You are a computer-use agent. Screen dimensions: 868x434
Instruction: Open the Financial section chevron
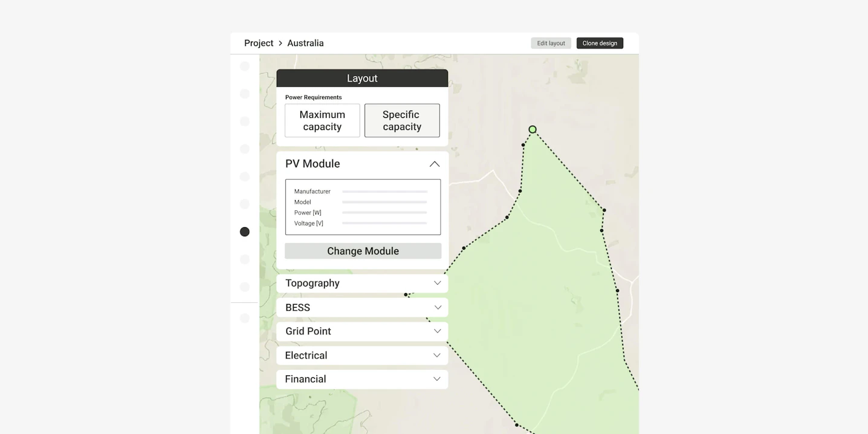point(437,379)
